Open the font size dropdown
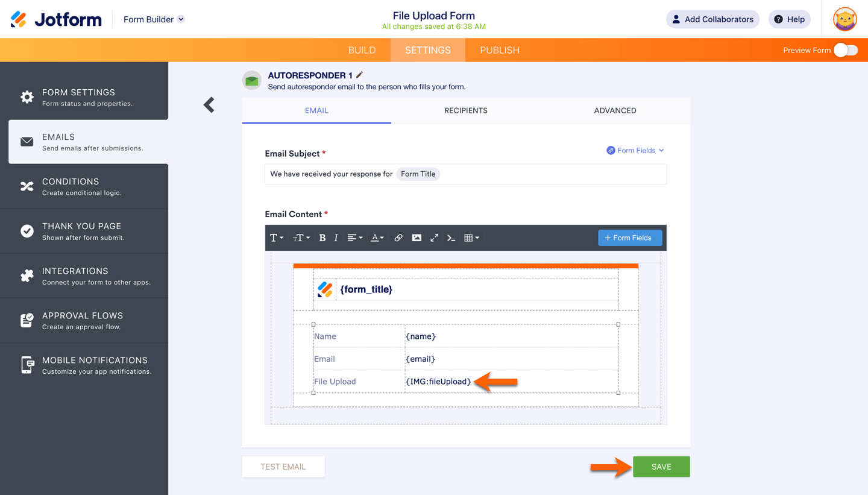The width and height of the screenshot is (868, 495). coord(301,238)
